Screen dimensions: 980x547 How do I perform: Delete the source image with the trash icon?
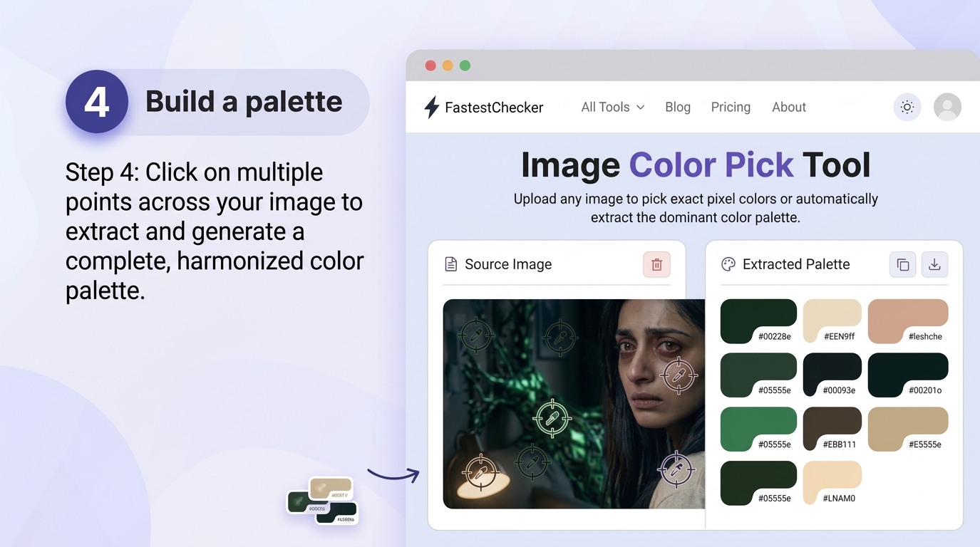click(x=656, y=265)
